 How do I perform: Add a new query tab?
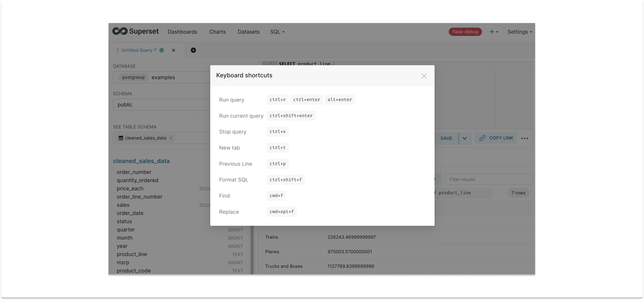tap(193, 50)
